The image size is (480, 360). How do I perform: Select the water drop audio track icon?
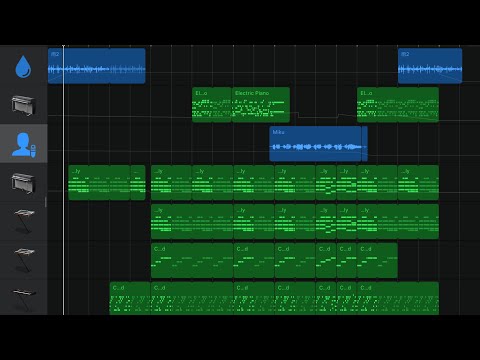pyautogui.click(x=23, y=67)
